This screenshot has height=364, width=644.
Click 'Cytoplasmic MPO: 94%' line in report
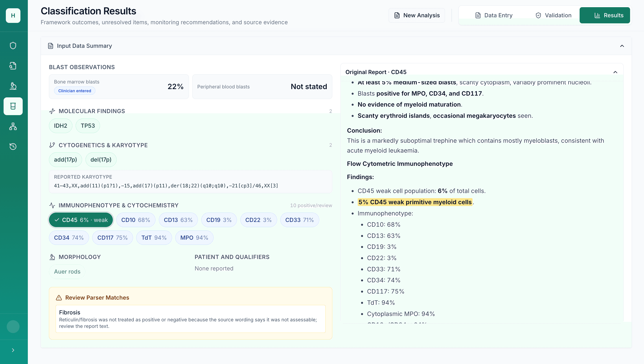point(401,314)
